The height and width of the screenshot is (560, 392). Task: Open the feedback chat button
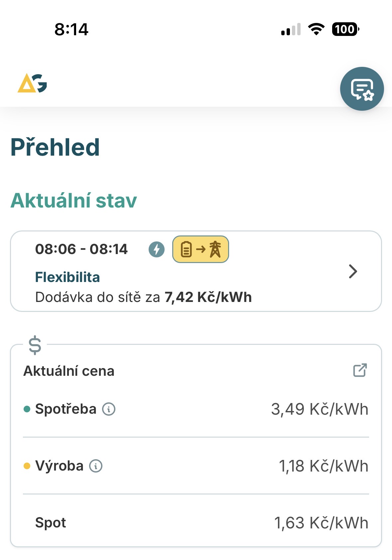362,89
